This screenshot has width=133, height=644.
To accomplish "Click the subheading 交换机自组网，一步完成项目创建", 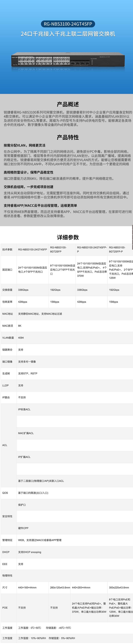I will 28,187.
